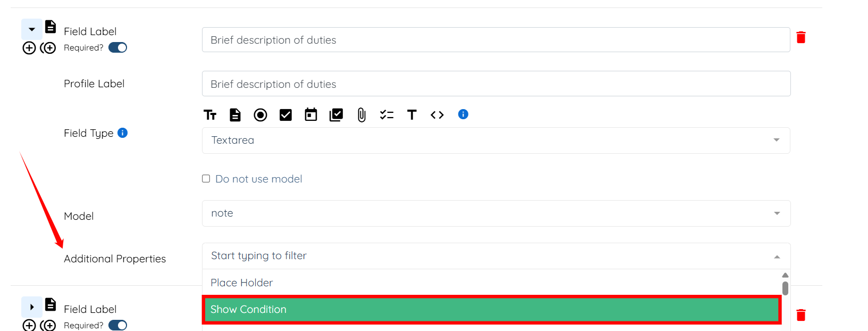Toggle Required switch on the collapsed bottom field
868x331 pixels.
point(117,325)
